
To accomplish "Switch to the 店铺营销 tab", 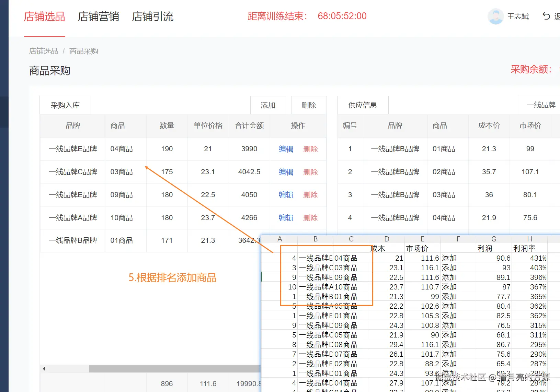I will [x=99, y=16].
